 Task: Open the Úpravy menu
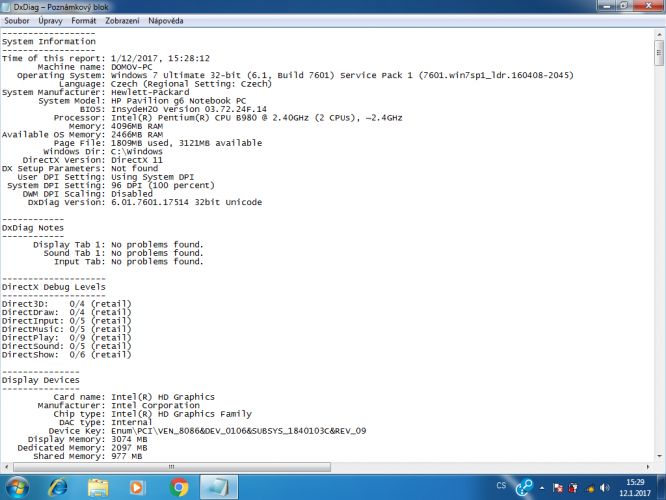(50, 20)
